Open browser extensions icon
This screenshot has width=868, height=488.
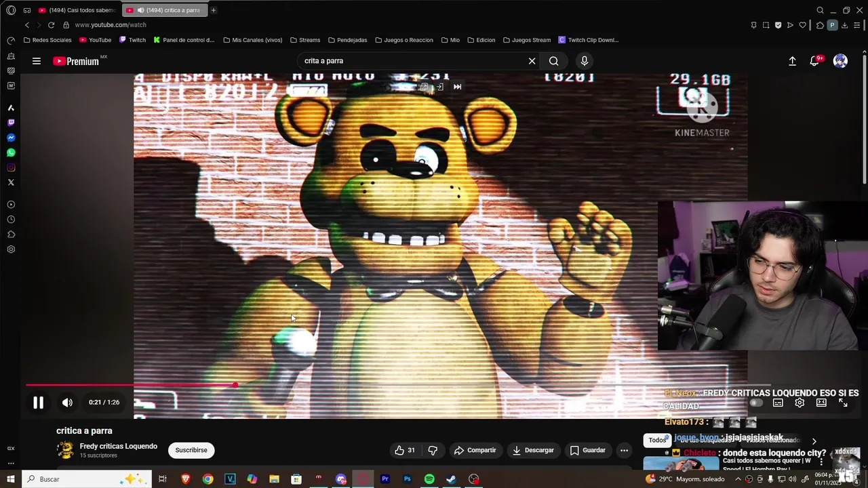(x=819, y=25)
